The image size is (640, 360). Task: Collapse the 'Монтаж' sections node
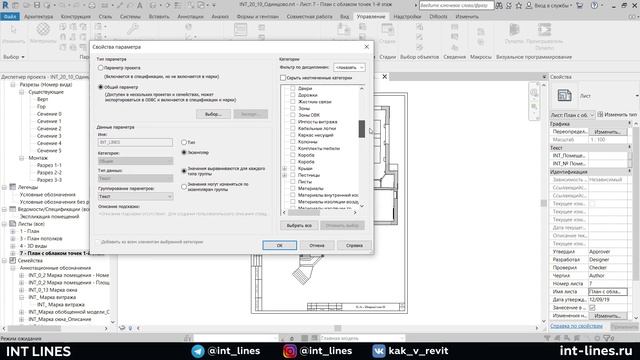coord(22,158)
